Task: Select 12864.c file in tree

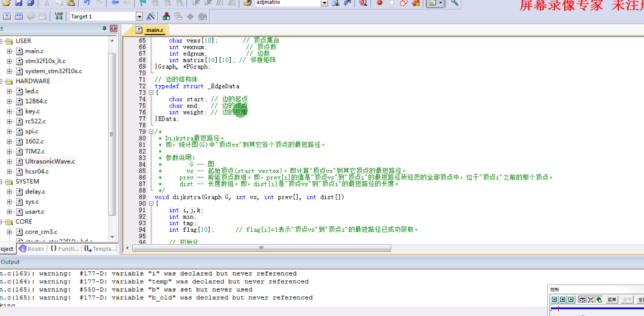Action: pos(36,101)
